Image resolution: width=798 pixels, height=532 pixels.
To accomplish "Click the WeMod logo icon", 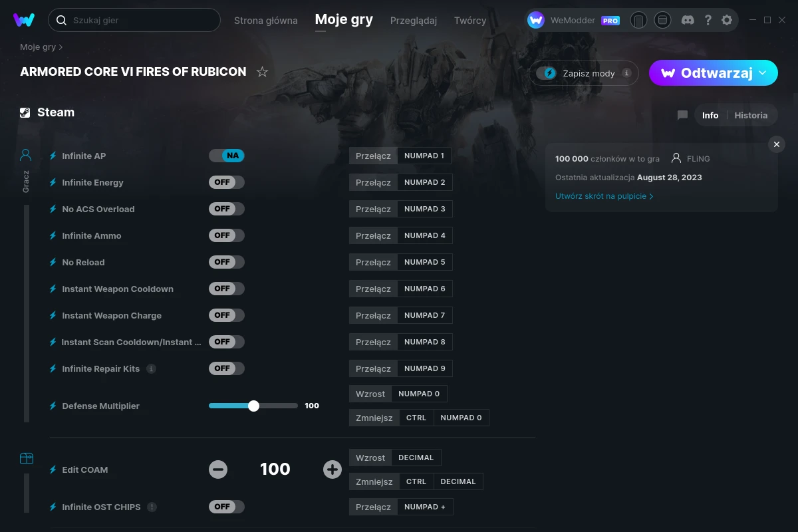I will click(x=24, y=20).
